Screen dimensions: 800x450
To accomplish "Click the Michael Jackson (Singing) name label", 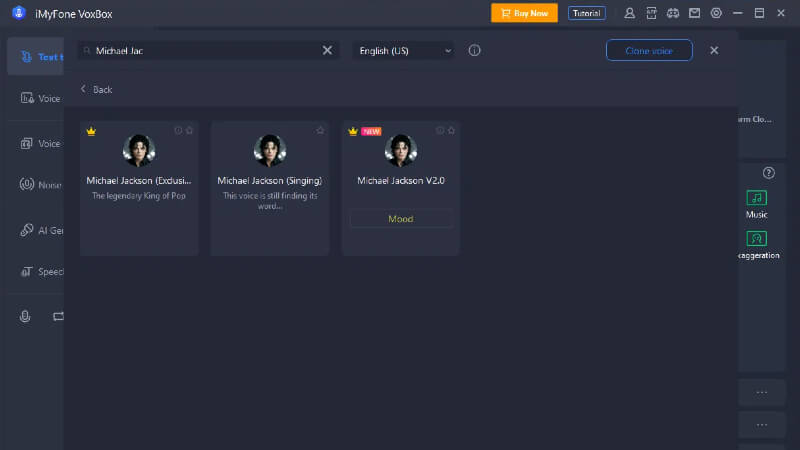I will 270,181.
